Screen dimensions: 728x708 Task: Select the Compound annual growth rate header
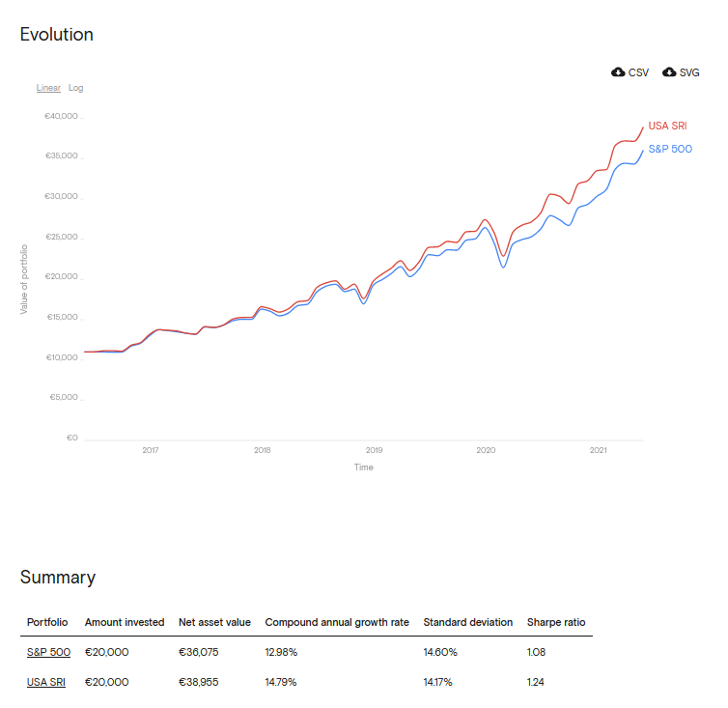click(337, 622)
